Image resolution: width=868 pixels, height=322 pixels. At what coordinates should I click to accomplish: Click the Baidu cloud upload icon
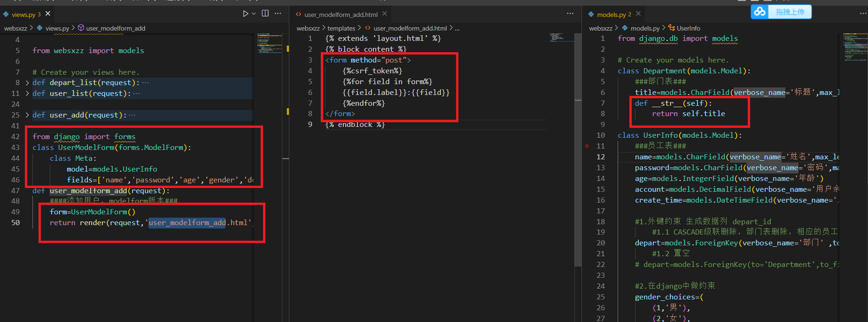(759, 12)
